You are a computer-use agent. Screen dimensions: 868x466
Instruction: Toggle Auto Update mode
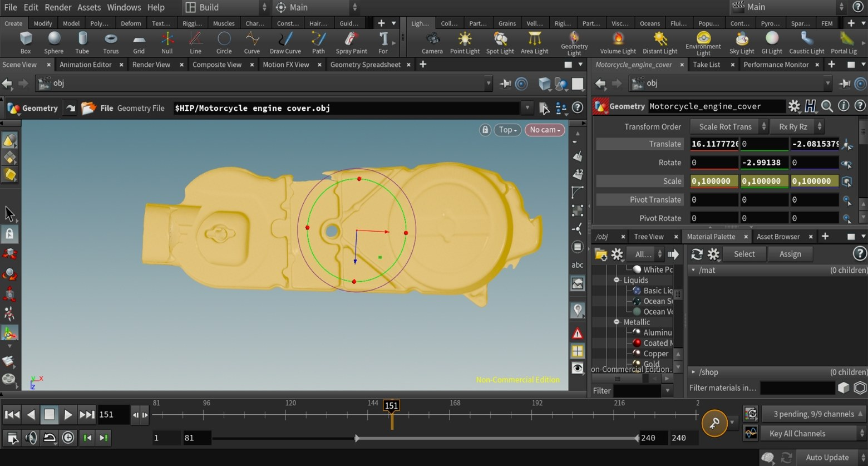[x=827, y=457]
